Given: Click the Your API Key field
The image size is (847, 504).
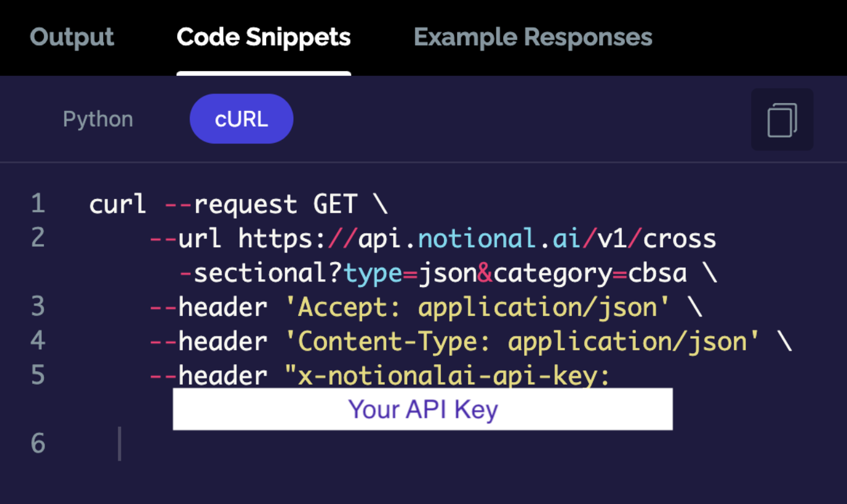Looking at the screenshot, I should pyautogui.click(x=422, y=409).
